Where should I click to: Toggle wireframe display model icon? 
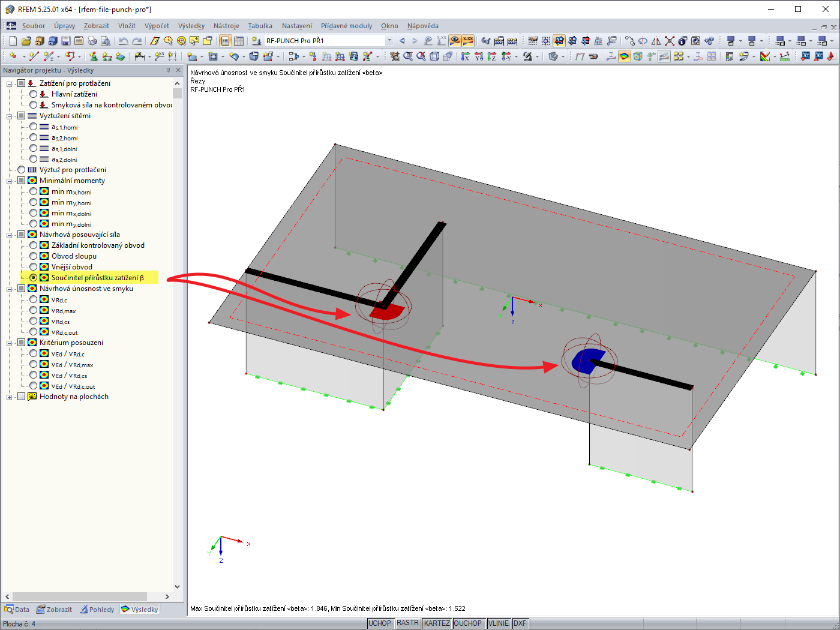click(x=434, y=56)
